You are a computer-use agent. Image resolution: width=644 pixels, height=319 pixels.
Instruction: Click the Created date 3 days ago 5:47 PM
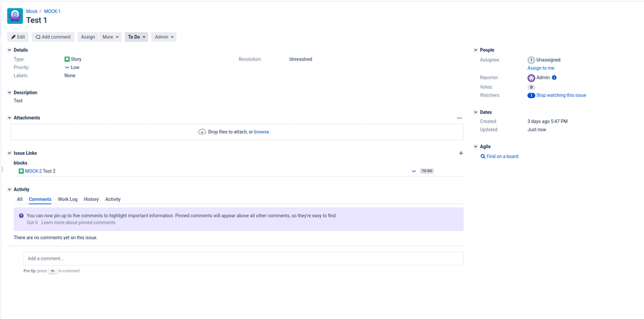547,122
